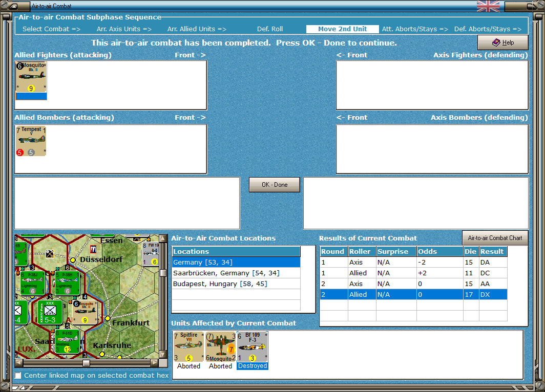Click the British flag icon in title bar

coord(488,6)
